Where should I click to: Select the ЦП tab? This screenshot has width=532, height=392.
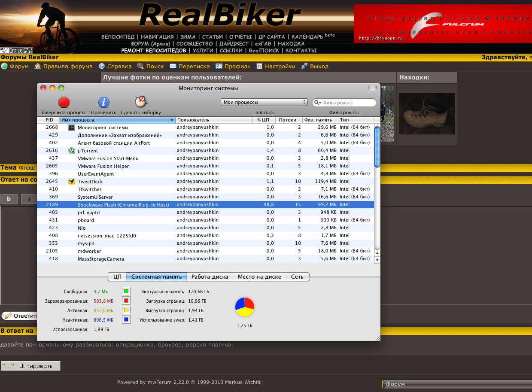[117, 277]
